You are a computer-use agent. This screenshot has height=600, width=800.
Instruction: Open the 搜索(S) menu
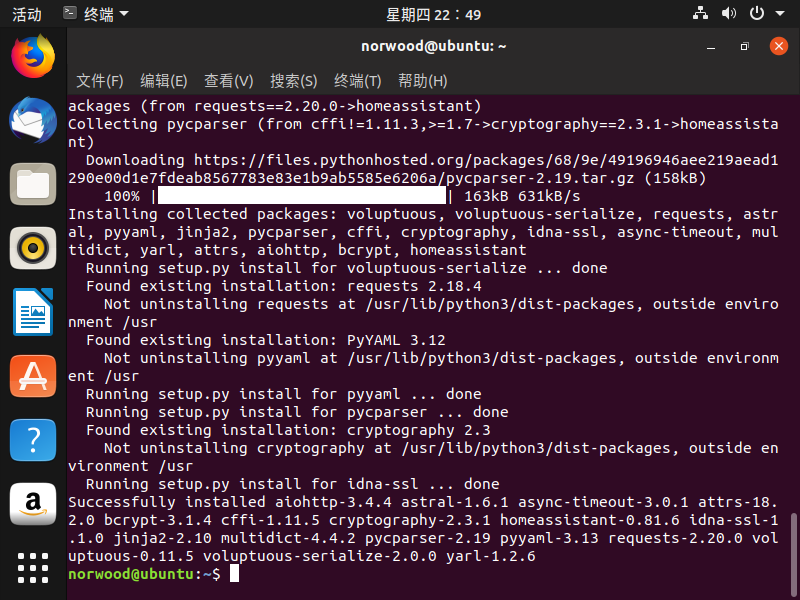(x=294, y=81)
